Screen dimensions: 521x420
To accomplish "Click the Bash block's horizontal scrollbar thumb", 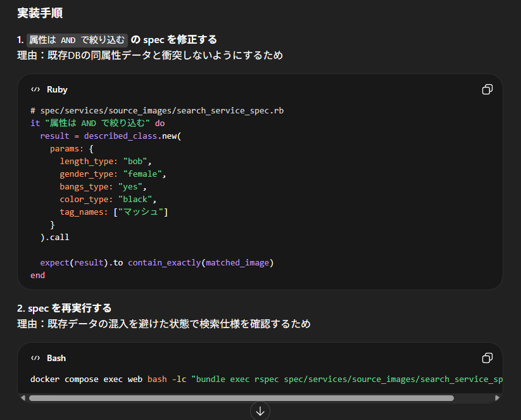I will coord(241,398).
